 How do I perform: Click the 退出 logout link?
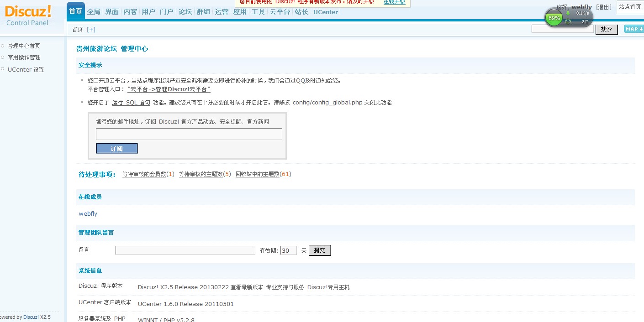click(x=604, y=7)
